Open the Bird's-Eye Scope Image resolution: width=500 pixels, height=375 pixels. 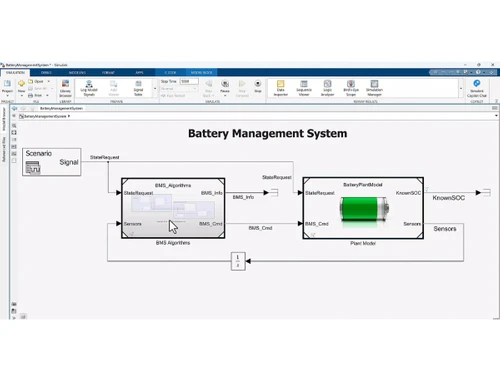pos(351,88)
